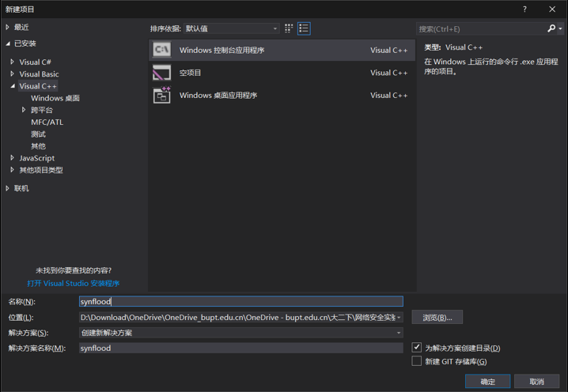Open the 排序依据 默认值 dropdown
Viewport: 568px width, 392px height.
click(x=232, y=28)
